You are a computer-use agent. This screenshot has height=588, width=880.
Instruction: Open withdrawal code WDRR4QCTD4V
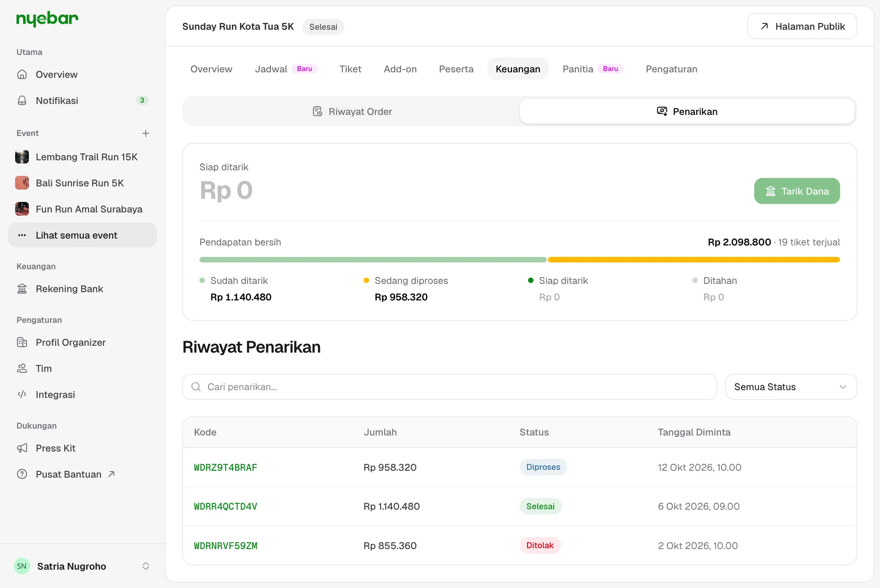(225, 506)
